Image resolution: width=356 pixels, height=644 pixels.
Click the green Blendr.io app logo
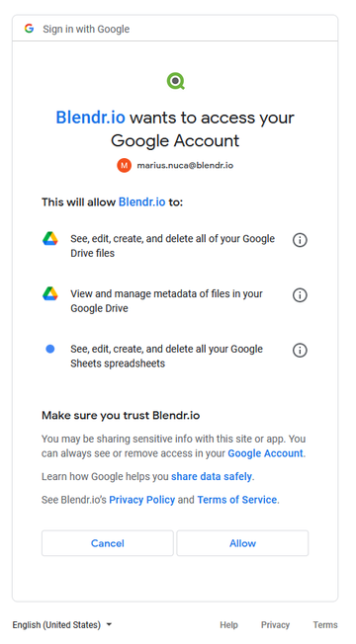pyautogui.click(x=176, y=81)
